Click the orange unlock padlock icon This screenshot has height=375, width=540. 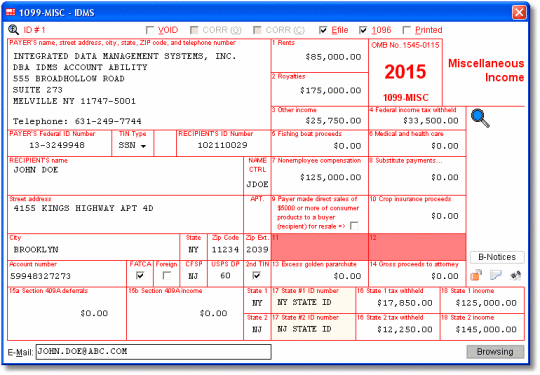(x=476, y=275)
